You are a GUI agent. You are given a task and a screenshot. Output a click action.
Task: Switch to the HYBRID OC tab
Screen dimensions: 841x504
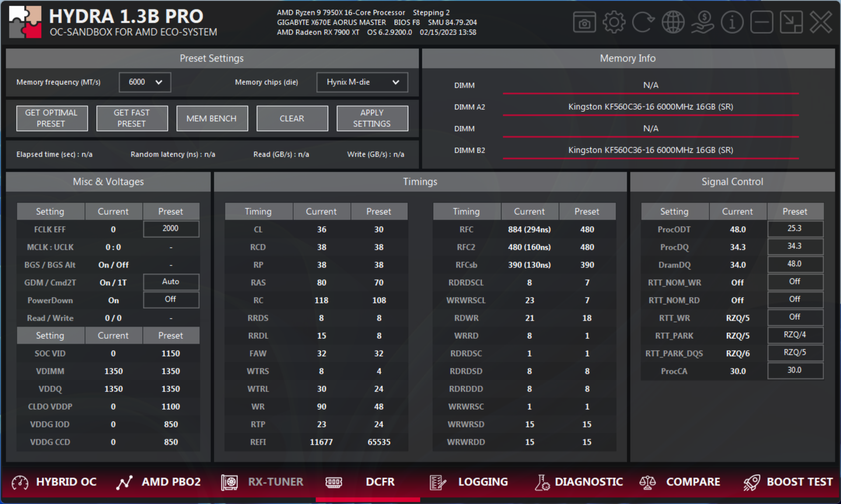pos(54,482)
